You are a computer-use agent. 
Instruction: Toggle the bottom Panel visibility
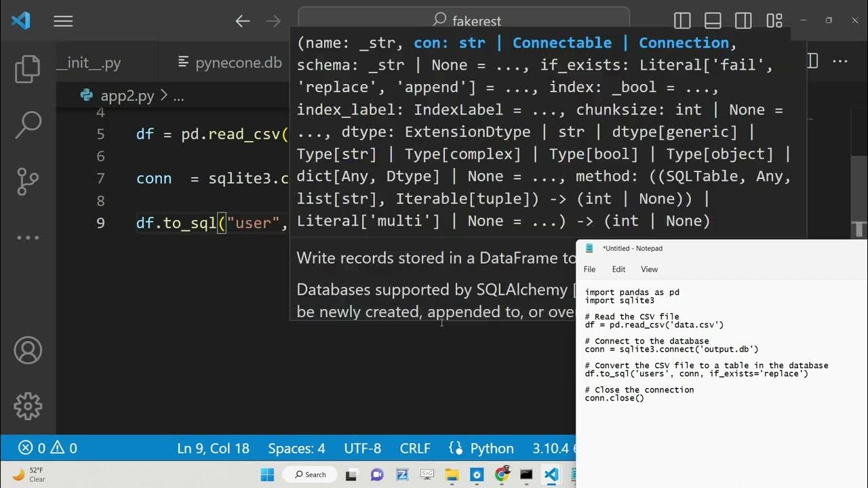pos(713,21)
